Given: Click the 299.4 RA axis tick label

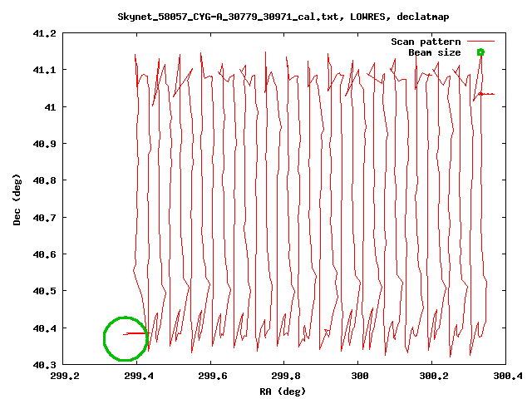Looking at the screenshot, I should pos(138,376).
